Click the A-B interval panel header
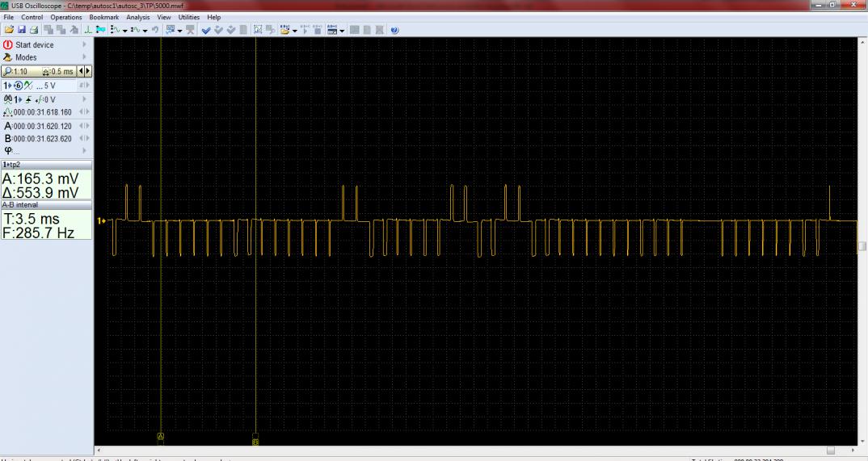 (x=46, y=204)
